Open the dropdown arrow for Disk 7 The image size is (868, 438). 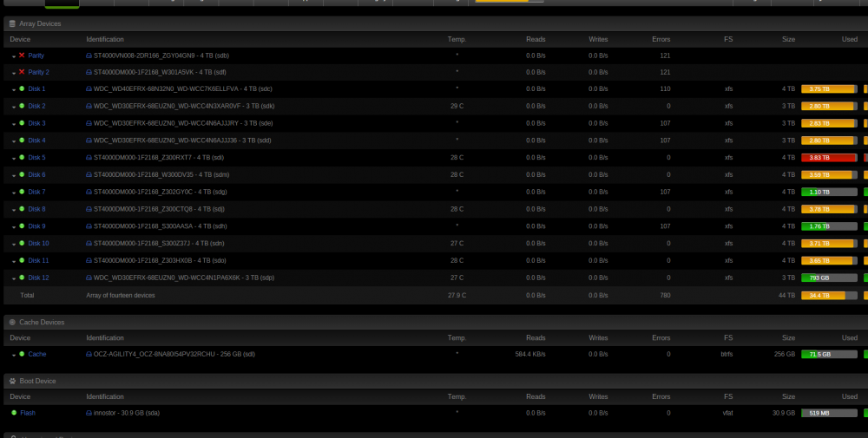[x=14, y=193]
